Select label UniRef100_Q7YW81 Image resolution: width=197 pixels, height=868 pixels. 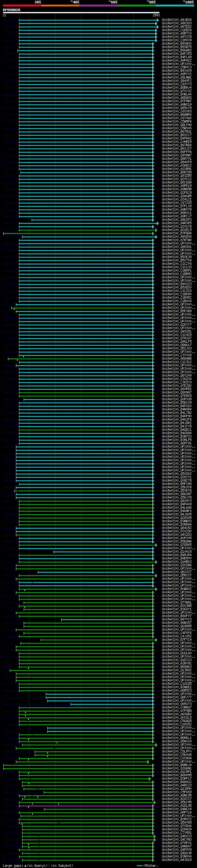tap(177, 603)
